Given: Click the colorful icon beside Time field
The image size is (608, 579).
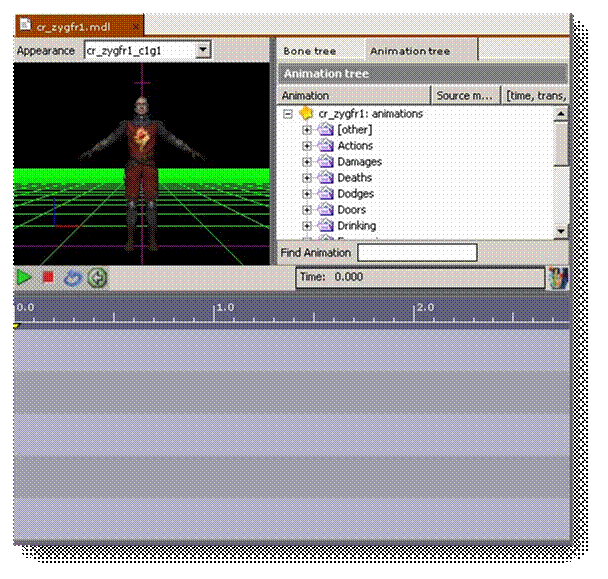Looking at the screenshot, I should (558, 278).
